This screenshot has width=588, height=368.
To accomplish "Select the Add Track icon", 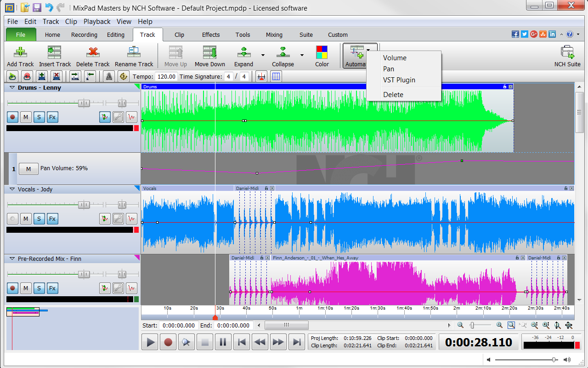I will tap(20, 55).
